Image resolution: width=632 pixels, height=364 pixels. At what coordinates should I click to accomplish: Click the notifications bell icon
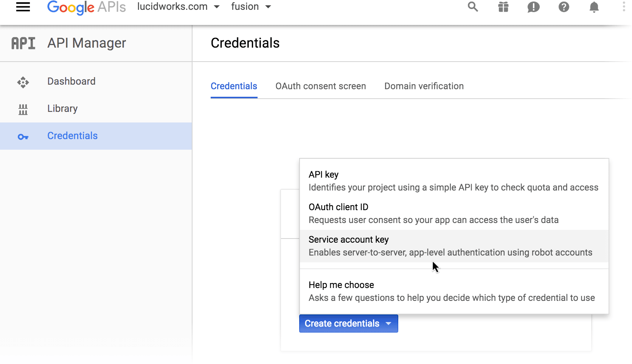594,7
